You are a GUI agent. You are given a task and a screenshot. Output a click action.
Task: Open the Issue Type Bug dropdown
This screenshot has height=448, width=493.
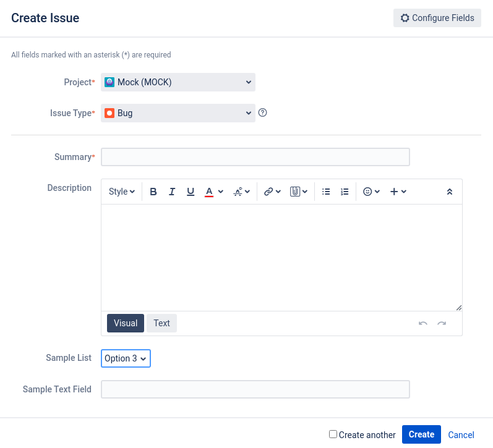point(178,113)
